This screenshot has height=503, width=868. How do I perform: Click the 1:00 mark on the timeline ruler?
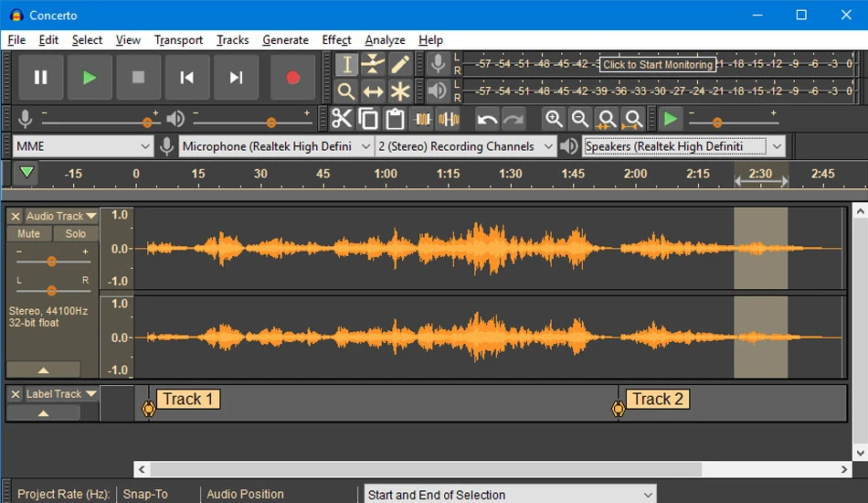(x=386, y=174)
